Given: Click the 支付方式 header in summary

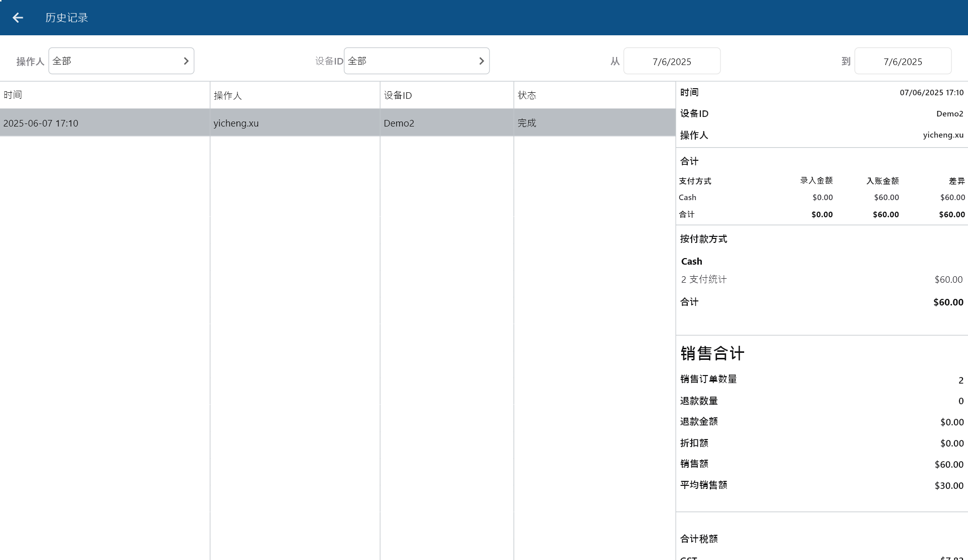Looking at the screenshot, I should click(x=695, y=181).
